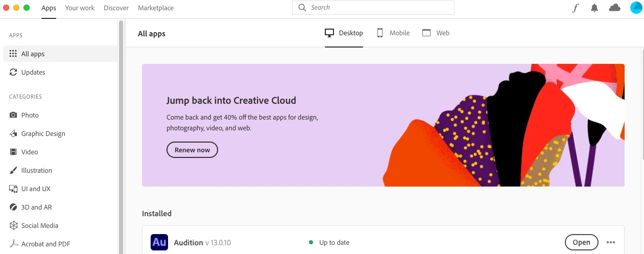
Task: Choose the Social Media category
Action: 60,225
